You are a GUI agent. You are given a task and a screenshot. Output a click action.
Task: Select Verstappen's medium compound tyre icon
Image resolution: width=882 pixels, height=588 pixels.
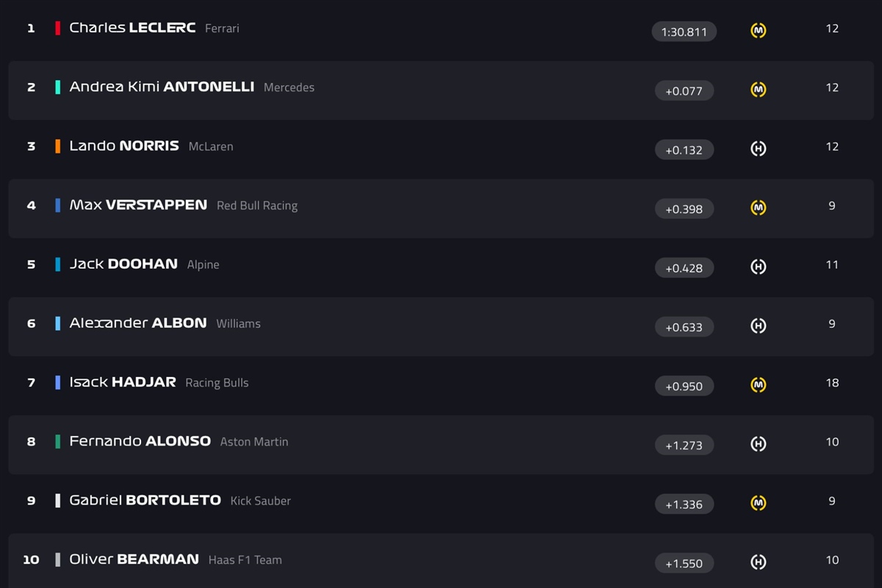(759, 208)
